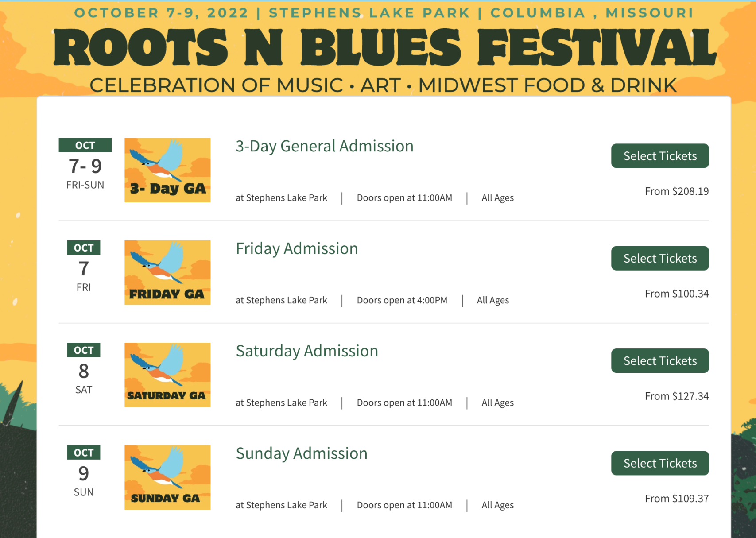Select Tickets for Sunday Admission
This screenshot has height=538, width=756.
click(x=659, y=463)
